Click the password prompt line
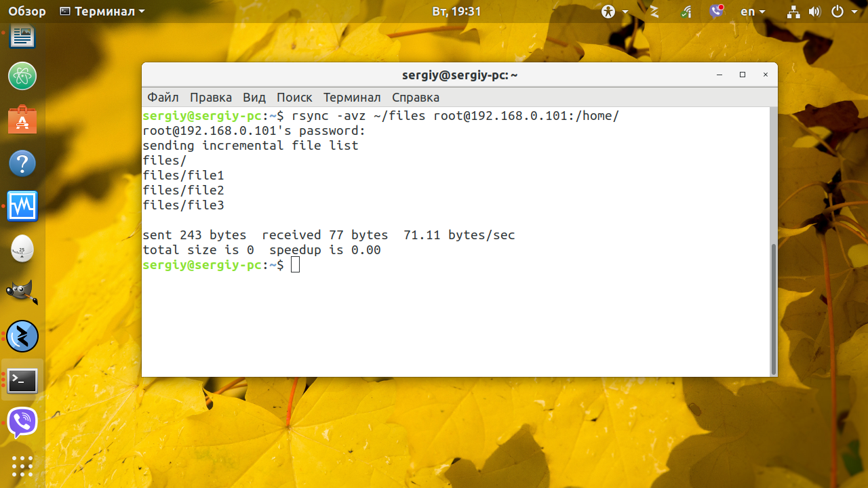Screen dimensions: 868x488 (x=254, y=131)
